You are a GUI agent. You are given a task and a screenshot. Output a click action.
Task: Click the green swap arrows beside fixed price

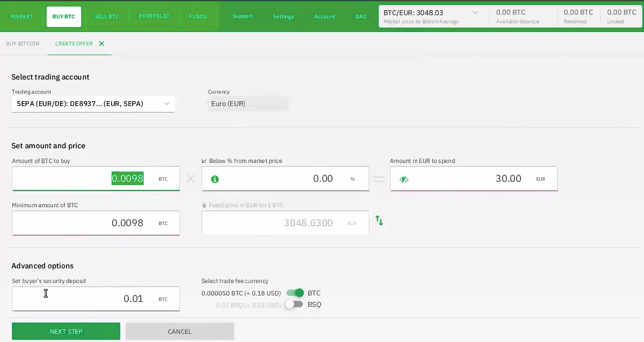pos(379,220)
